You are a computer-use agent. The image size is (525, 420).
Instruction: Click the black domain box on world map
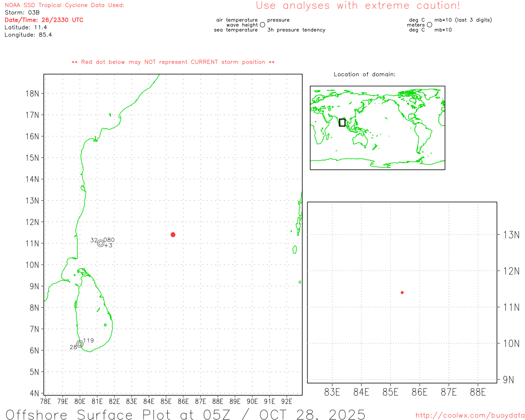tap(342, 122)
